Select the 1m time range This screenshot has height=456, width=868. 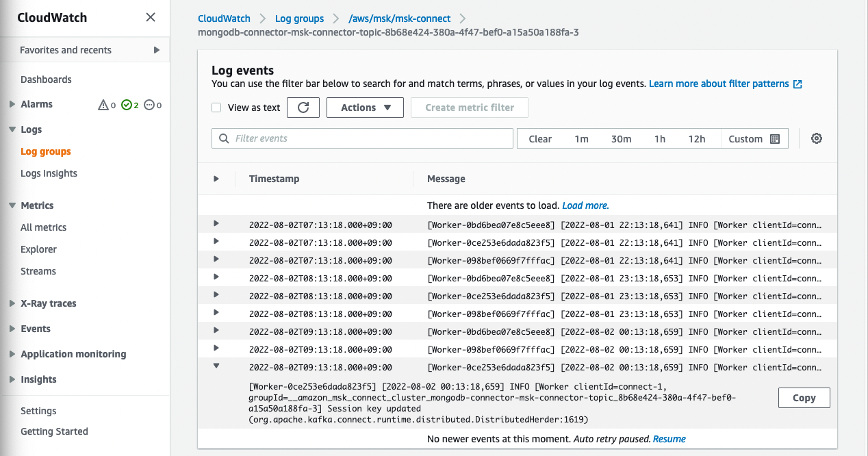pos(581,138)
